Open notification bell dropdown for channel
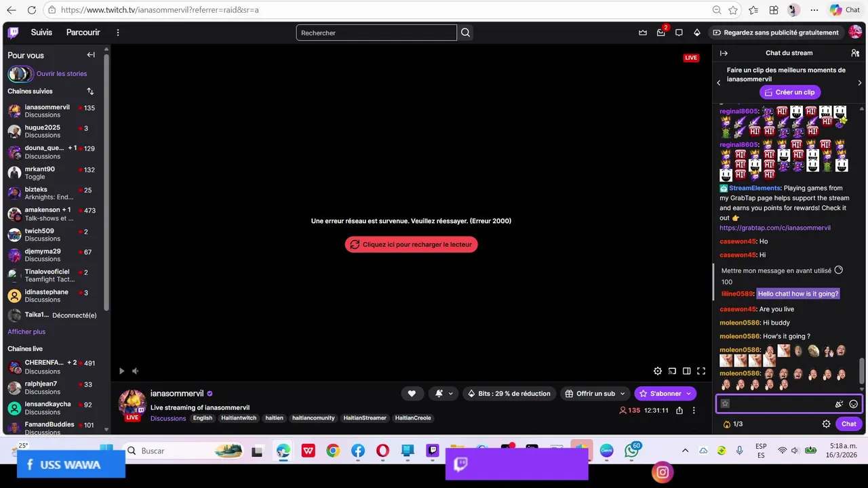 click(x=443, y=393)
